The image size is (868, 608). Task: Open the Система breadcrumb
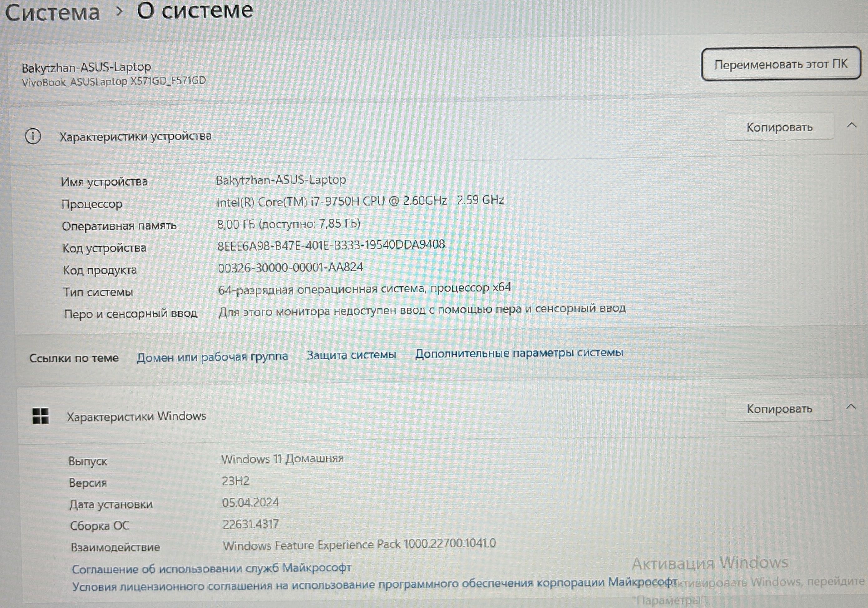click(x=52, y=12)
